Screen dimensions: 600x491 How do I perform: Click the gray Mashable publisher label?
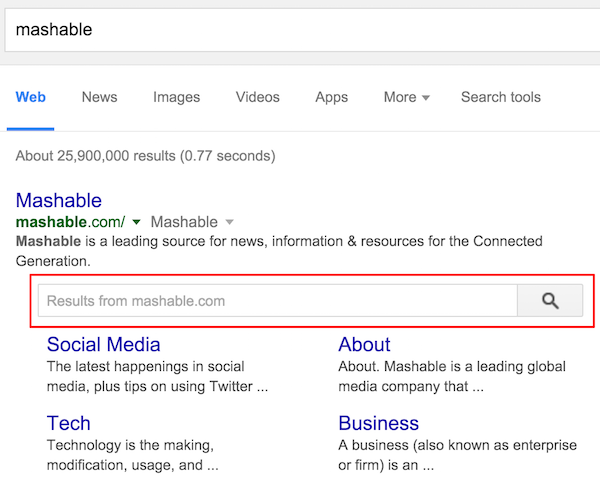point(184,222)
